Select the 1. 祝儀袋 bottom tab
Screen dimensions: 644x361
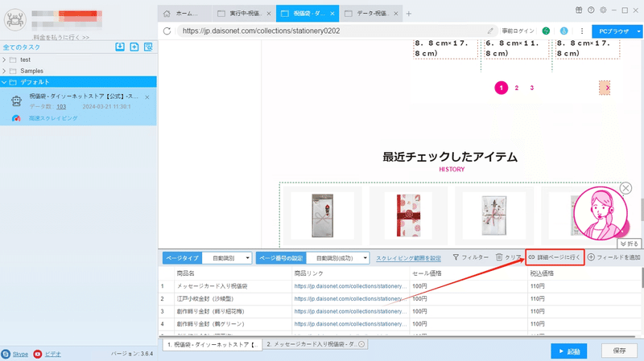213,345
